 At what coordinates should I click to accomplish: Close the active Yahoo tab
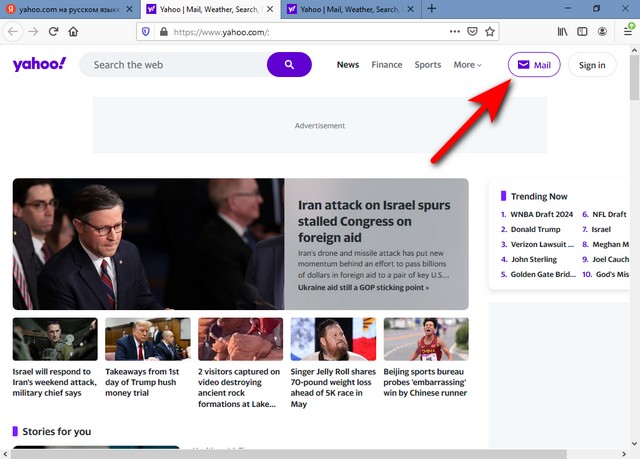270,9
